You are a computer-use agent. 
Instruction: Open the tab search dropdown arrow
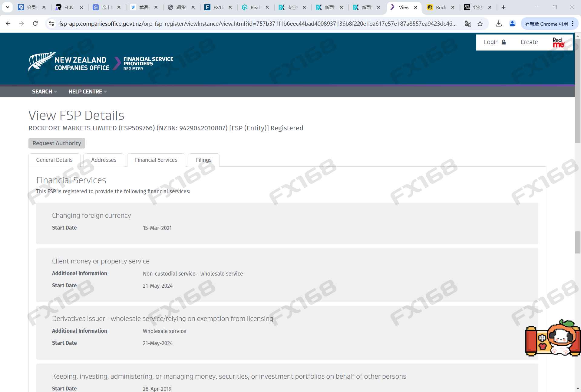tap(7, 7)
